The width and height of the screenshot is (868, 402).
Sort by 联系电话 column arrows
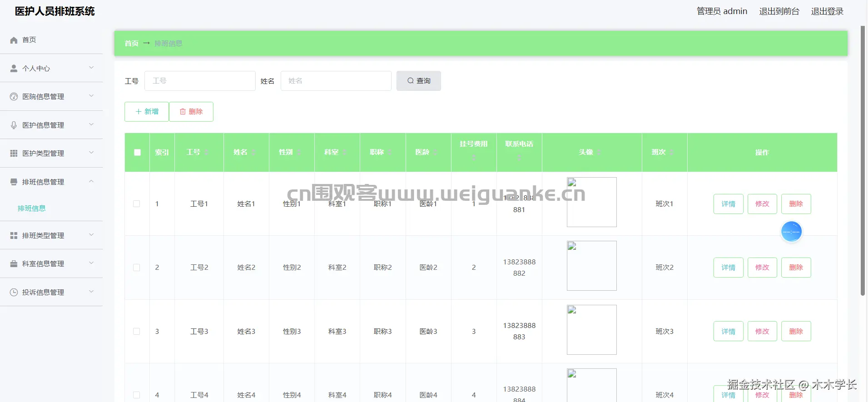519,157
